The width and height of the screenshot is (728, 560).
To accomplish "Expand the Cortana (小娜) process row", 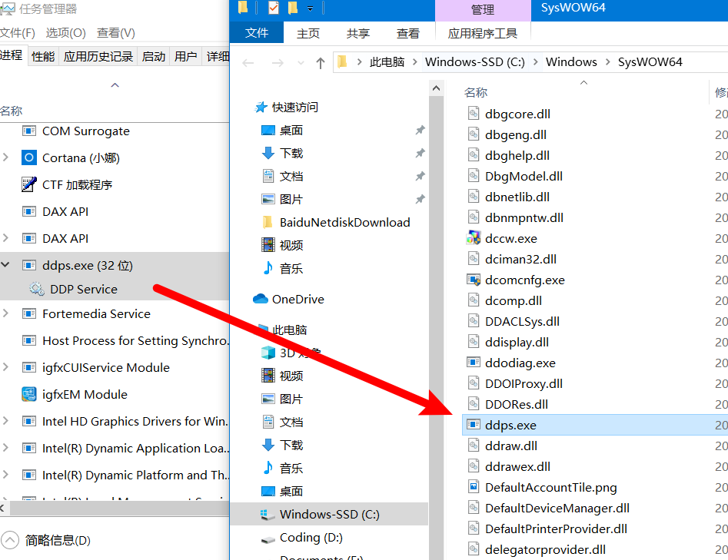I will [x=5, y=157].
